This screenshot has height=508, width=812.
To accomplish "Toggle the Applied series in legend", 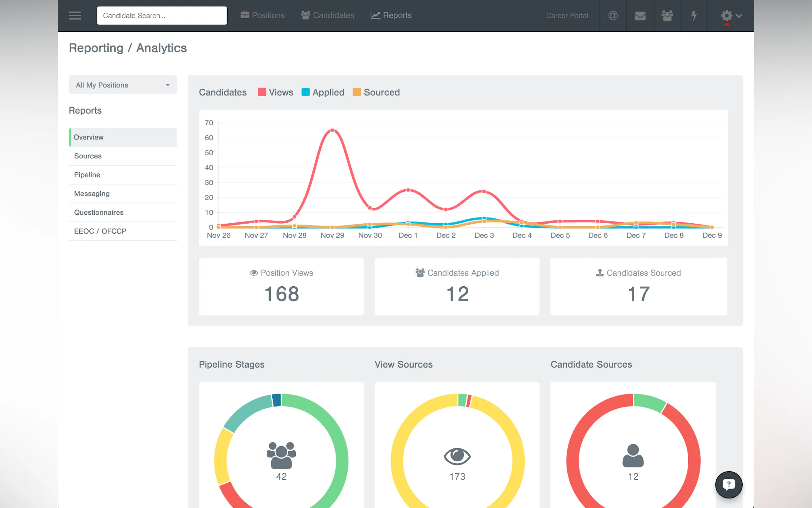I will pos(323,92).
